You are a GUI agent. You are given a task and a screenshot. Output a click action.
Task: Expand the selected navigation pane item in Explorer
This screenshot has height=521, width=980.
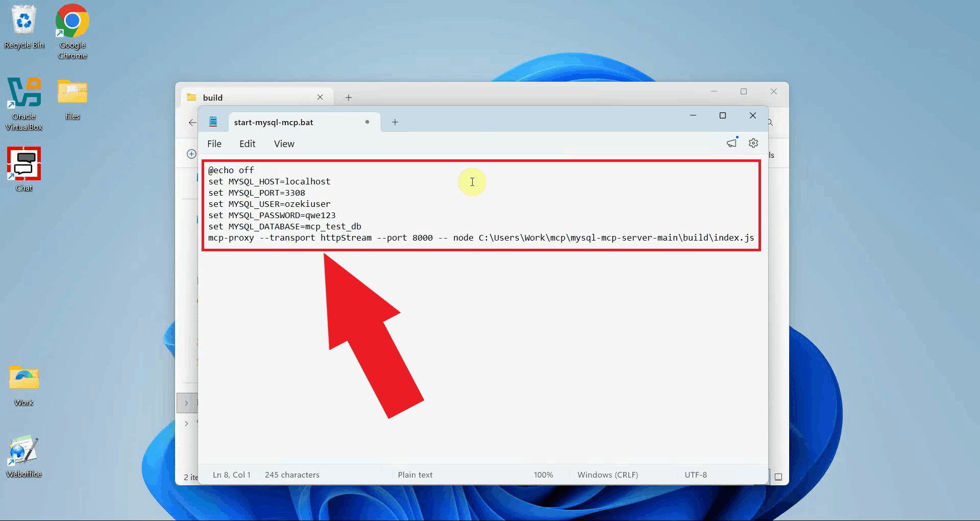click(x=186, y=403)
